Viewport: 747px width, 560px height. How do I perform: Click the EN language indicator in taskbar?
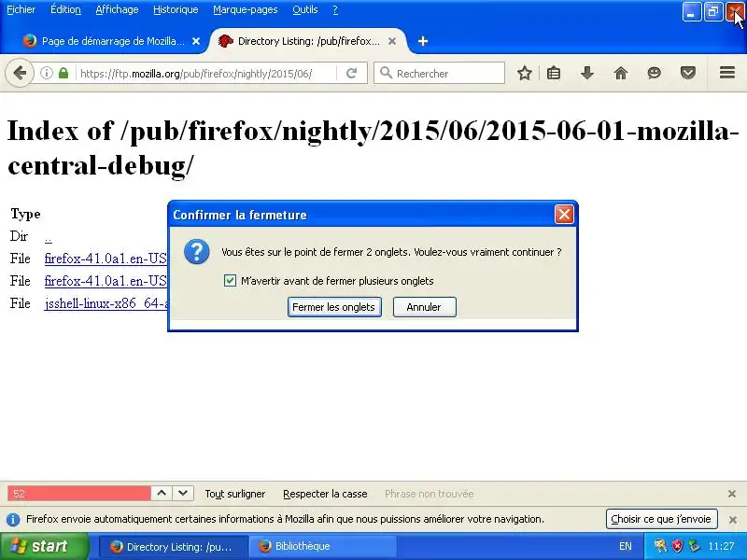tap(626, 546)
